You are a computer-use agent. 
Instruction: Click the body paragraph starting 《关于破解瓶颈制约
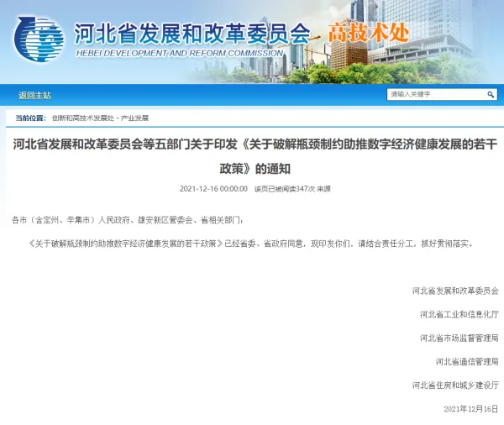click(x=250, y=244)
